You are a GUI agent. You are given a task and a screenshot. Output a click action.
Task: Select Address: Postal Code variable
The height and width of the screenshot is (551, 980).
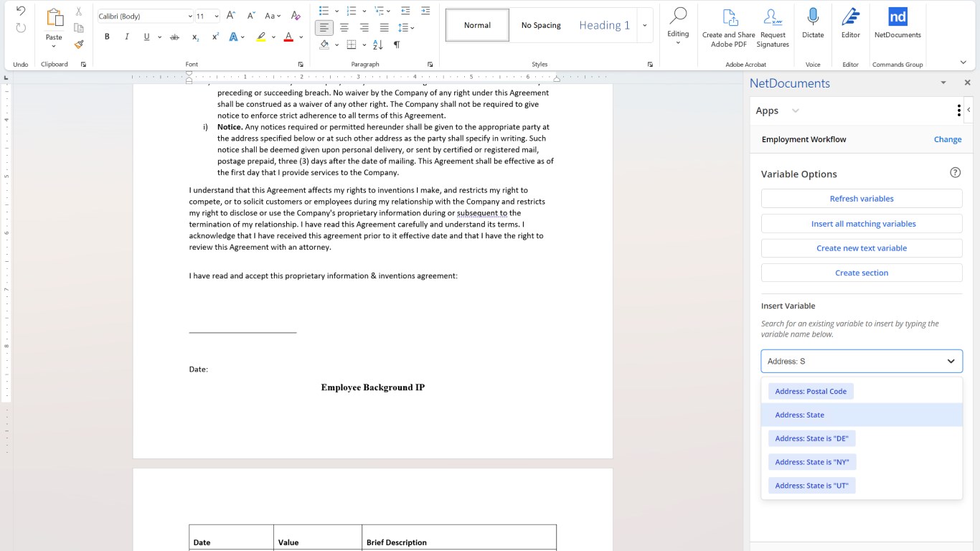point(811,391)
